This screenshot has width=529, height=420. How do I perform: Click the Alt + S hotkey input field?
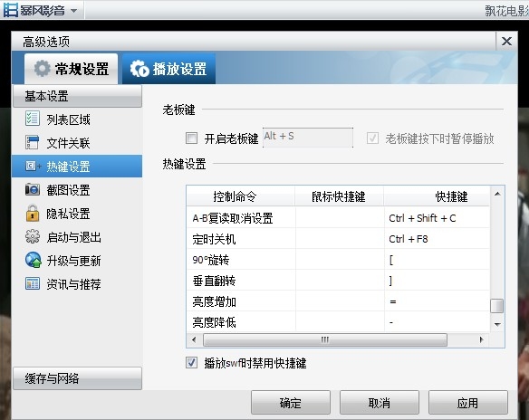(308, 138)
